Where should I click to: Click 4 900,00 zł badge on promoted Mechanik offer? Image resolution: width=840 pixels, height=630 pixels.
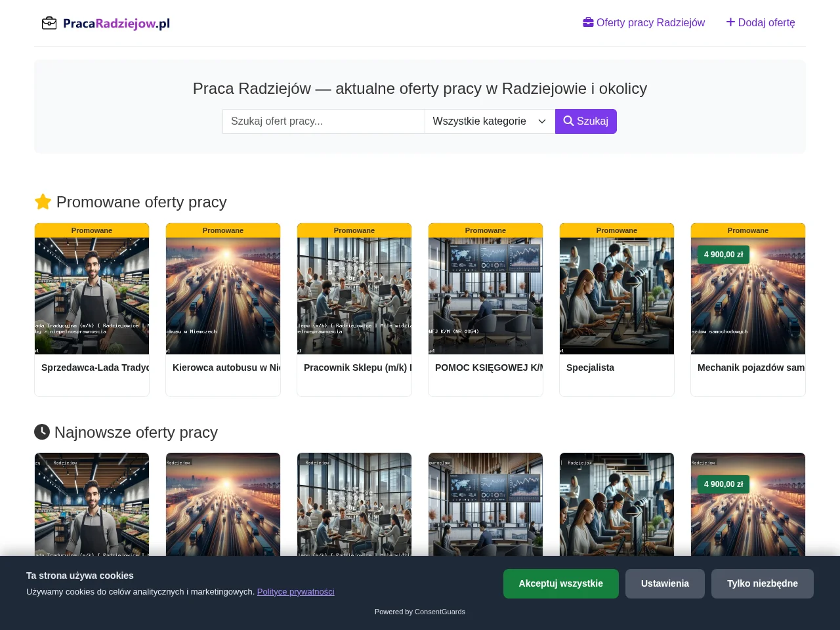724,255
